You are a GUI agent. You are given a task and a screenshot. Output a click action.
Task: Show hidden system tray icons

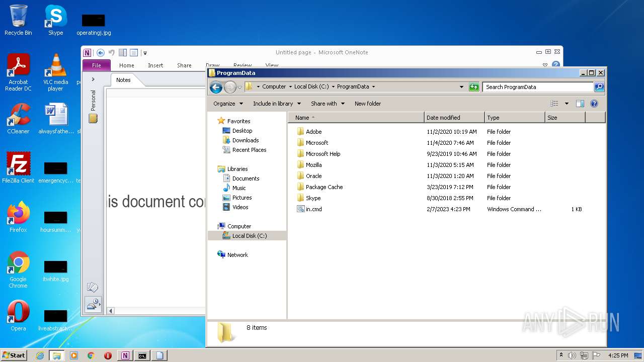pyautogui.click(x=561, y=355)
